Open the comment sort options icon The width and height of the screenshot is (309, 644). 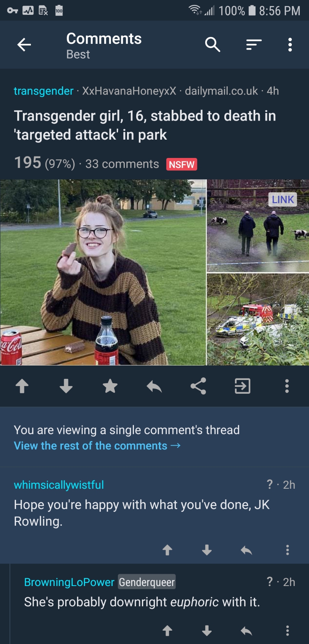(x=254, y=45)
